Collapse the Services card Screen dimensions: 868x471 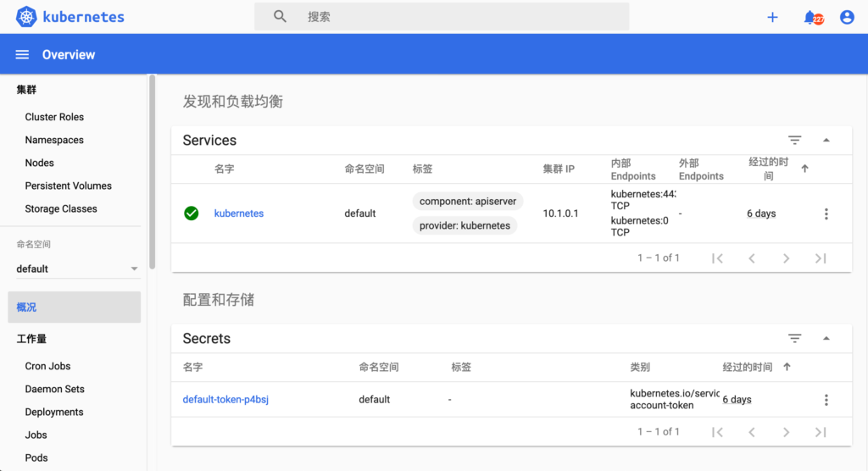[826, 140]
